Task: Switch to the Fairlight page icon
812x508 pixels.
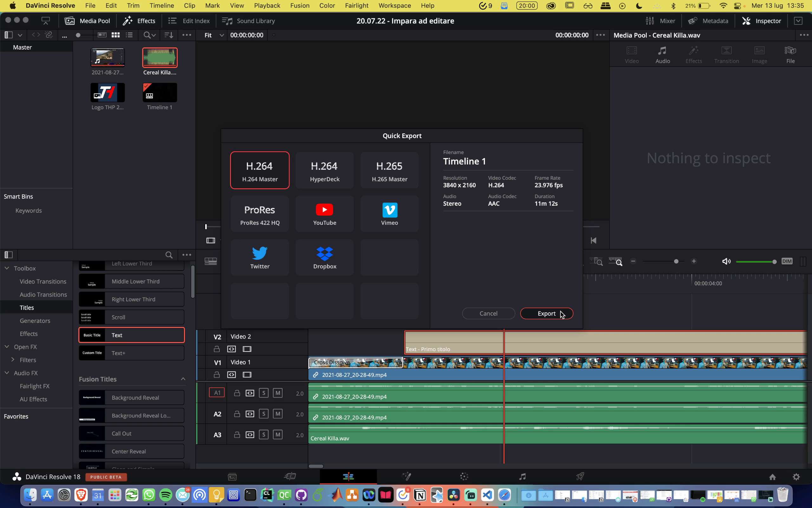Action: 522,477
